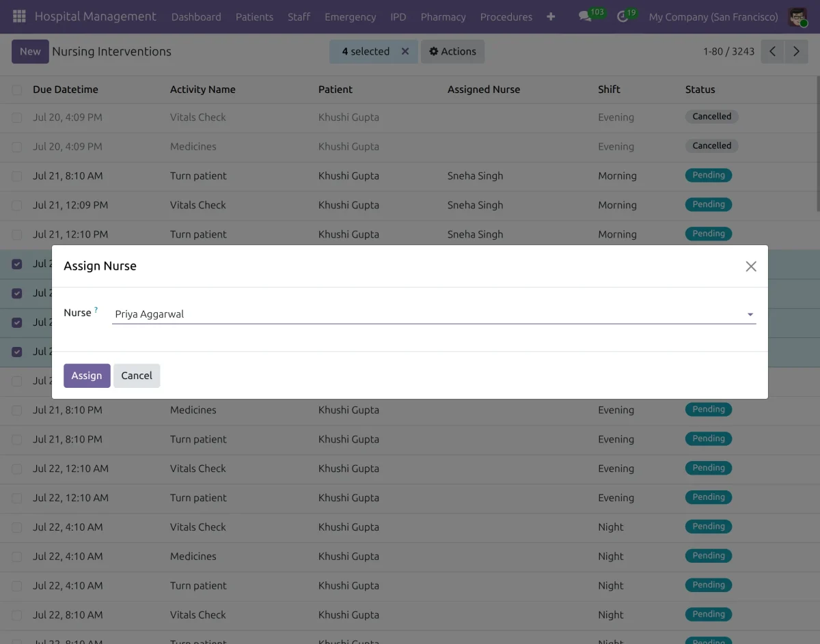Check the Jul 21, 8:10 AM Turn patient row
The height and width of the screenshot is (644, 820).
(17, 176)
